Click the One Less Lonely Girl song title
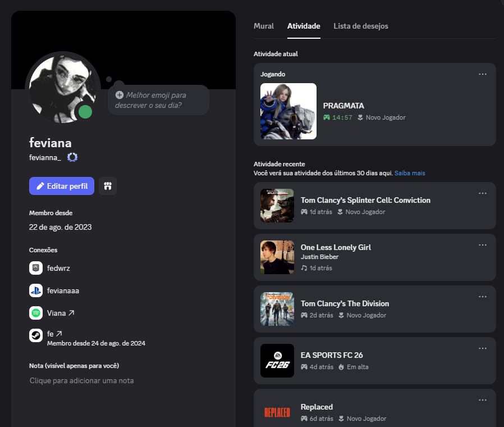The height and width of the screenshot is (427, 504). coord(336,247)
